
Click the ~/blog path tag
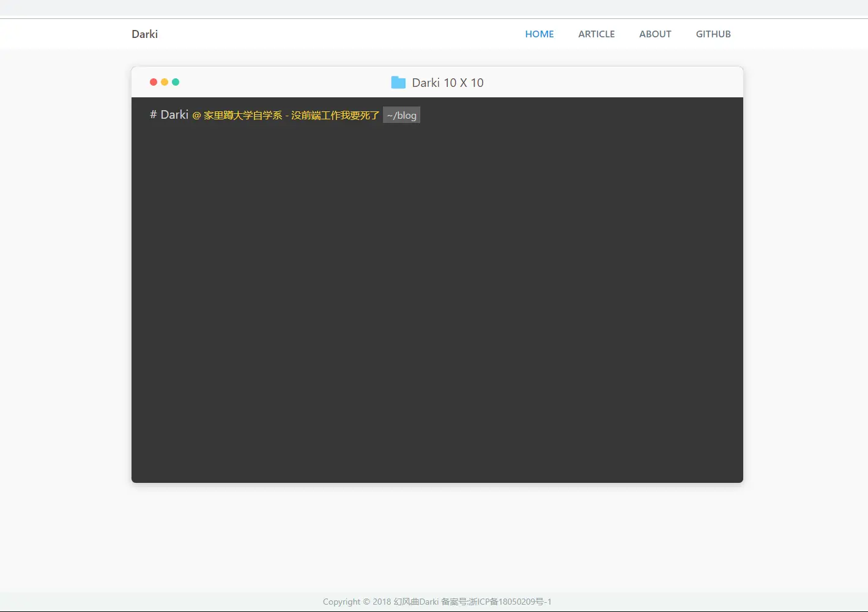[402, 115]
